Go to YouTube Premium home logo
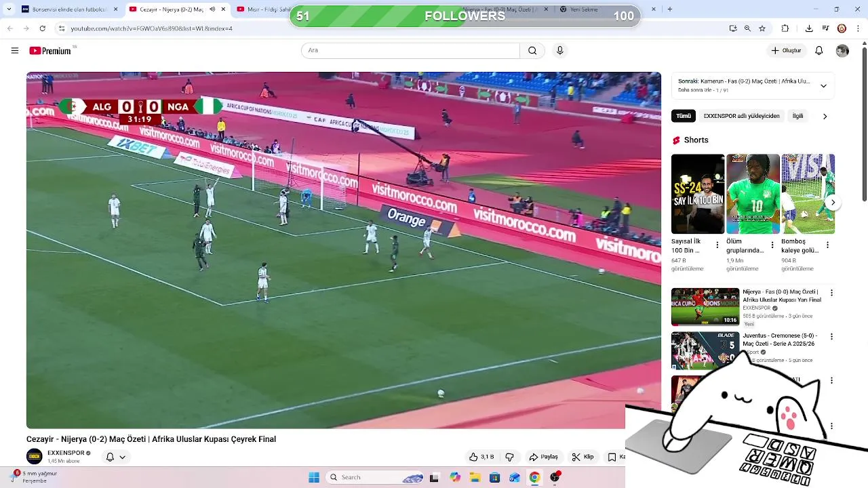This screenshot has height=488, width=868. click(x=51, y=51)
